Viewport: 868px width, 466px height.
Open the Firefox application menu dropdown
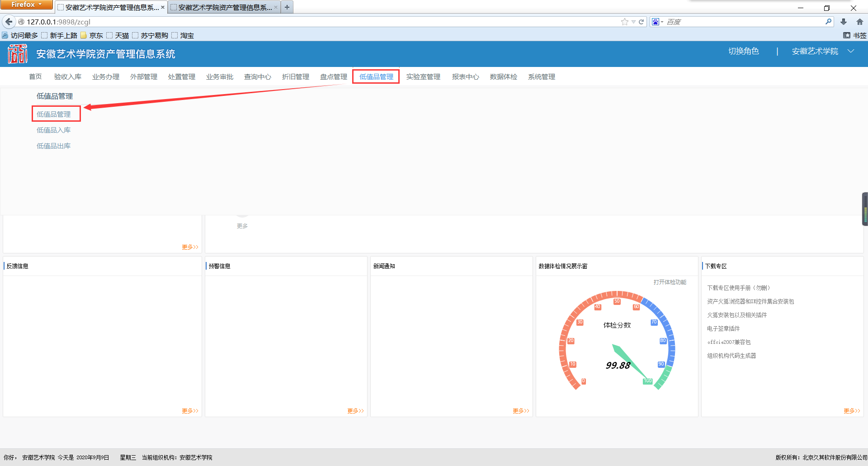click(26, 5)
